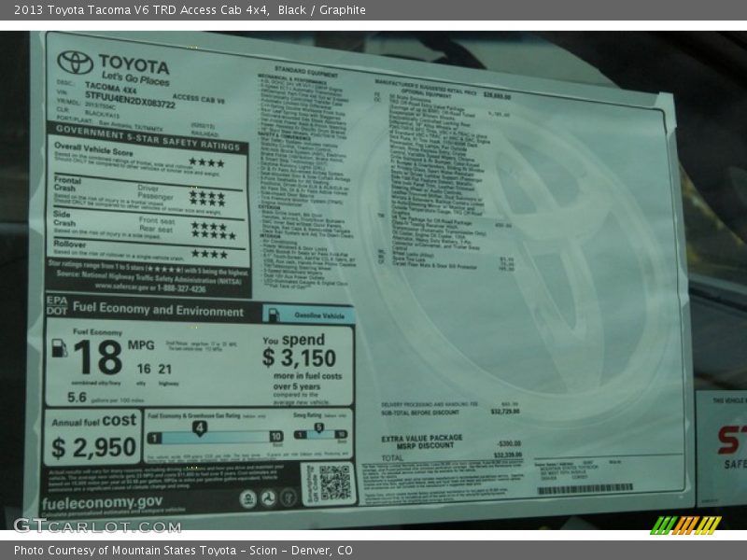
Task: Click the -$300.00 discount amount
Action: (509, 443)
